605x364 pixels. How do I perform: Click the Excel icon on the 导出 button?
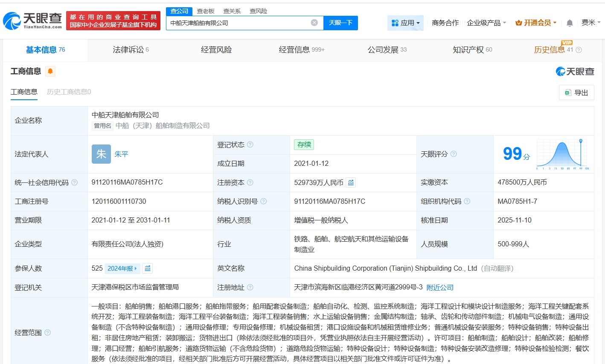tap(568, 92)
